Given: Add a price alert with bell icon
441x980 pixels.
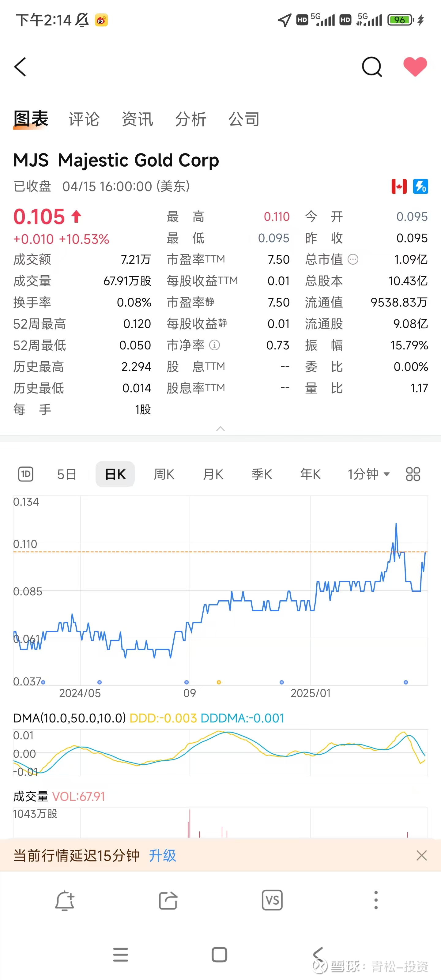Looking at the screenshot, I should [x=65, y=900].
